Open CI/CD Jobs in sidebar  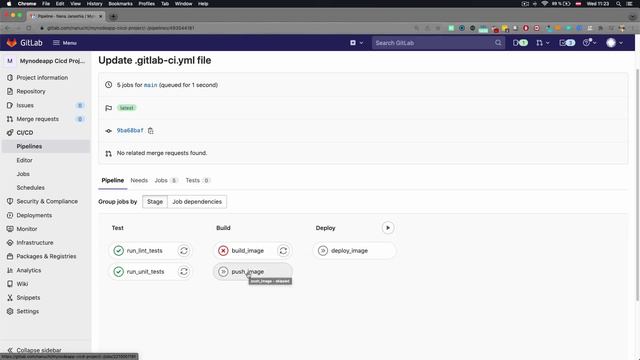click(x=46, y=174)
